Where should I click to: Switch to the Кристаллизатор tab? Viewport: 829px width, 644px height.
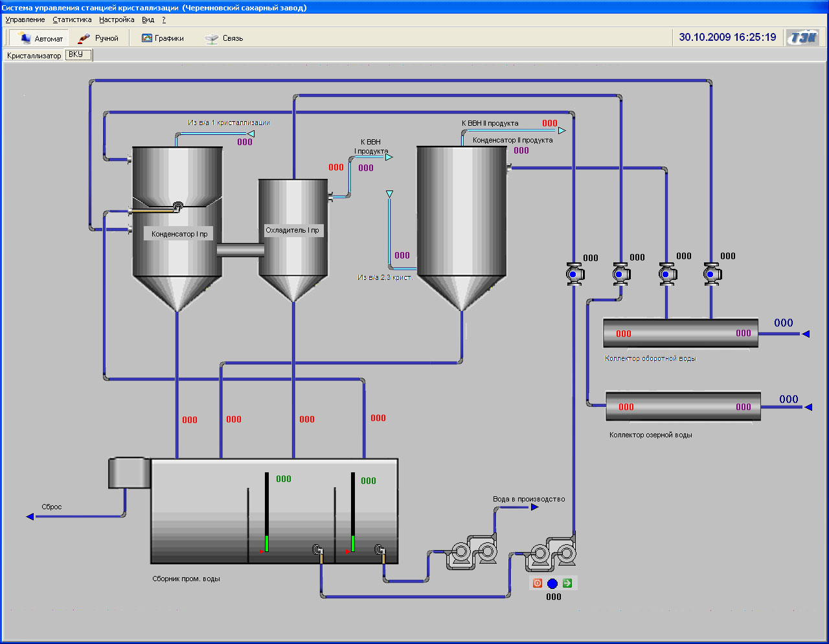point(34,56)
